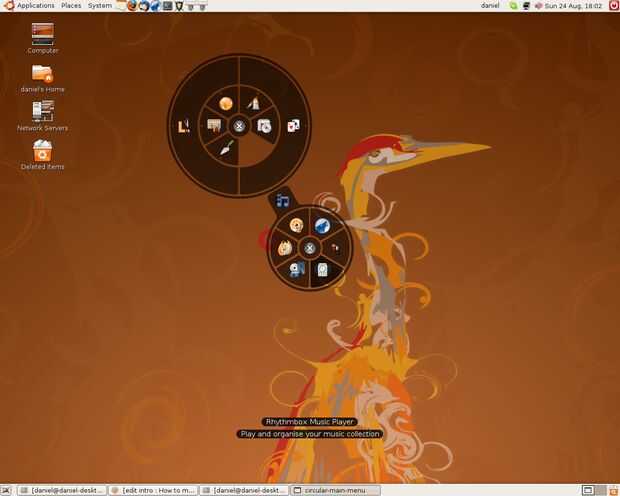The width and height of the screenshot is (620, 496).
Task: Open the Computer desktop icon
Action: click(43, 38)
